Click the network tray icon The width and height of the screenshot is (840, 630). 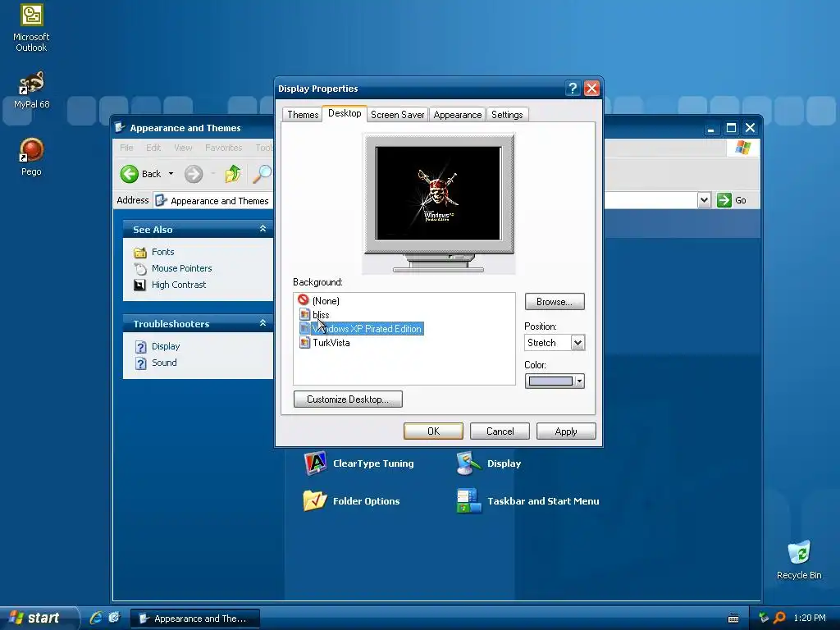tap(764, 618)
